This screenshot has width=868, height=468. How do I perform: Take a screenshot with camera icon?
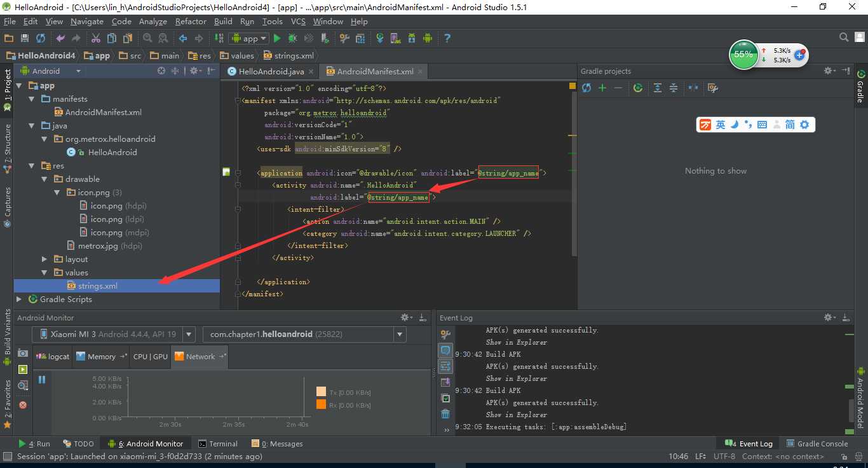click(23, 353)
